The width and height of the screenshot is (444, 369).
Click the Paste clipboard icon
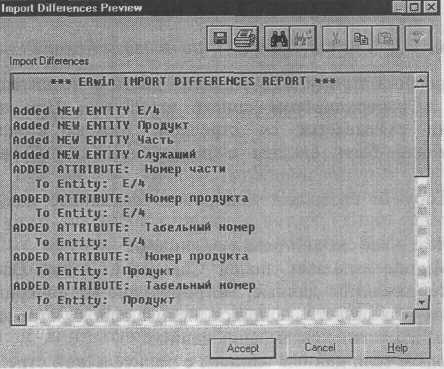click(386, 38)
